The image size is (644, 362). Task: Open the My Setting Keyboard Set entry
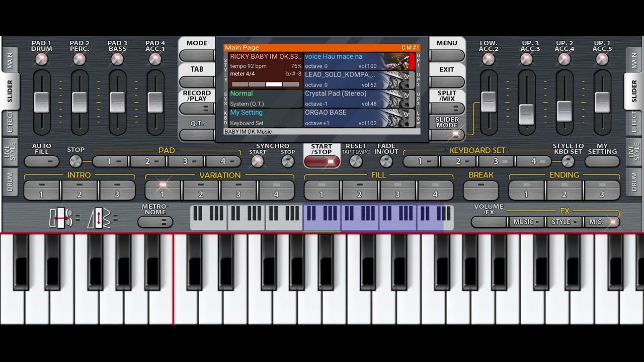pos(266,118)
